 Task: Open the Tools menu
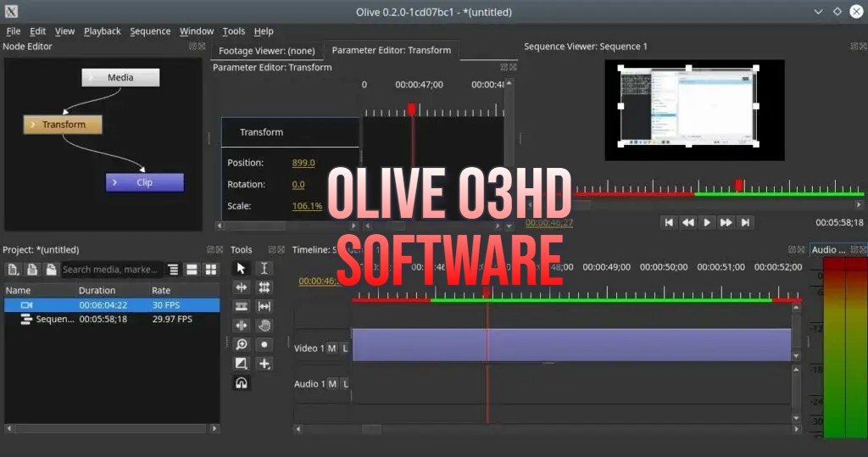234,31
